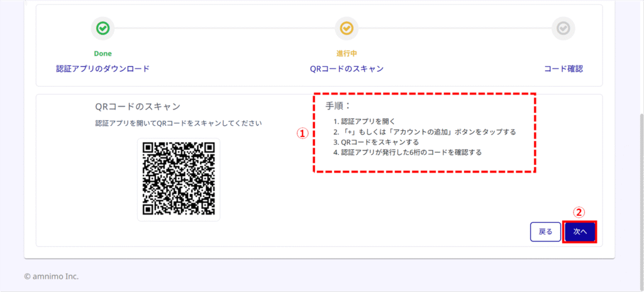Image resolution: width=644 pixels, height=292 pixels.
Task: Click the gray code confirmation step icon
Action: 563,28
